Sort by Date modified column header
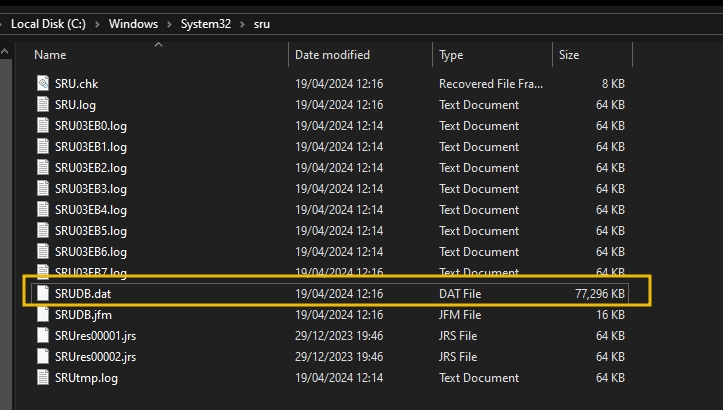Screen dimensions: 723x410 [332, 55]
